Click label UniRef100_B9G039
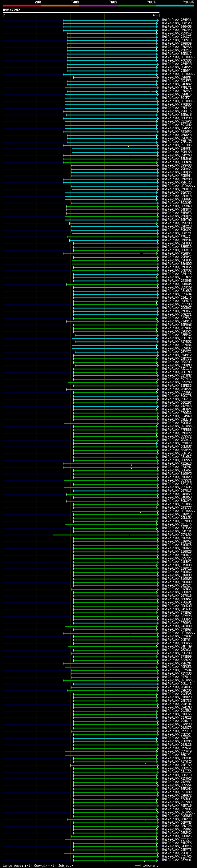The image size is (197, 868). 176,43
